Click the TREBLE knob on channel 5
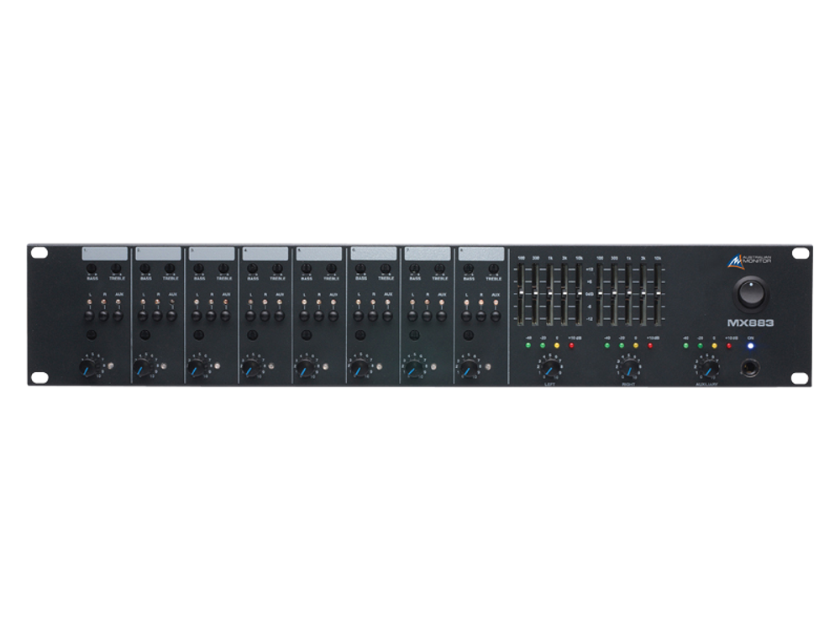 329,270
